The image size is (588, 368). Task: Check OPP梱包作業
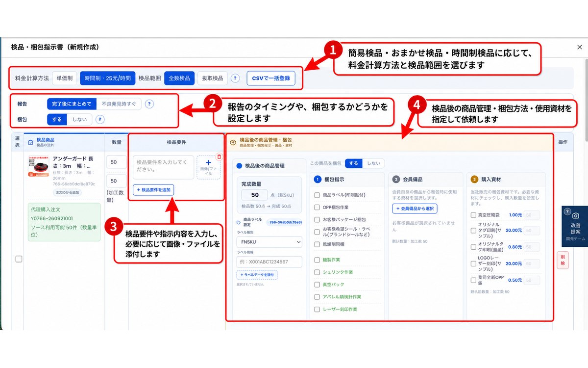(x=317, y=207)
